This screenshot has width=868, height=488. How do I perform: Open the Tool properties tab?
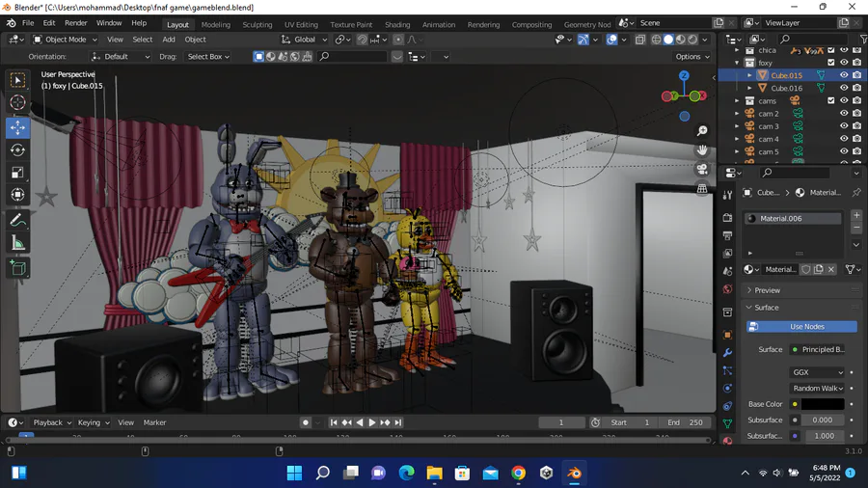tap(727, 195)
